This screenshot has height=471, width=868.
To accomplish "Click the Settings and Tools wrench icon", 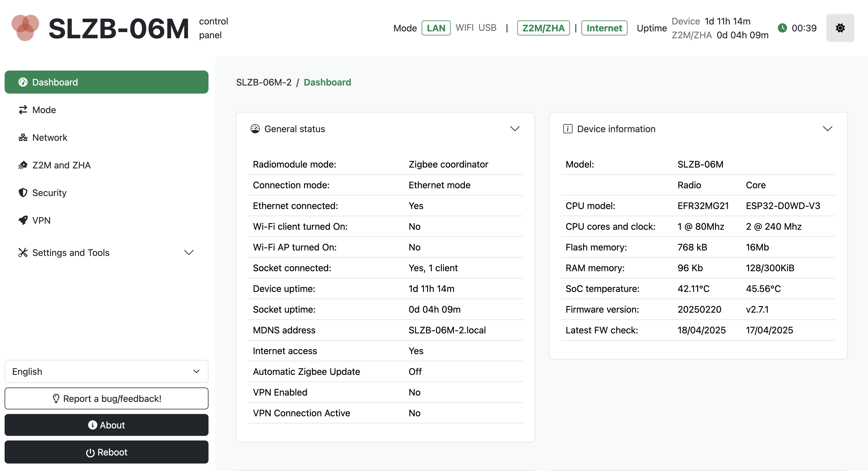I will click(23, 253).
